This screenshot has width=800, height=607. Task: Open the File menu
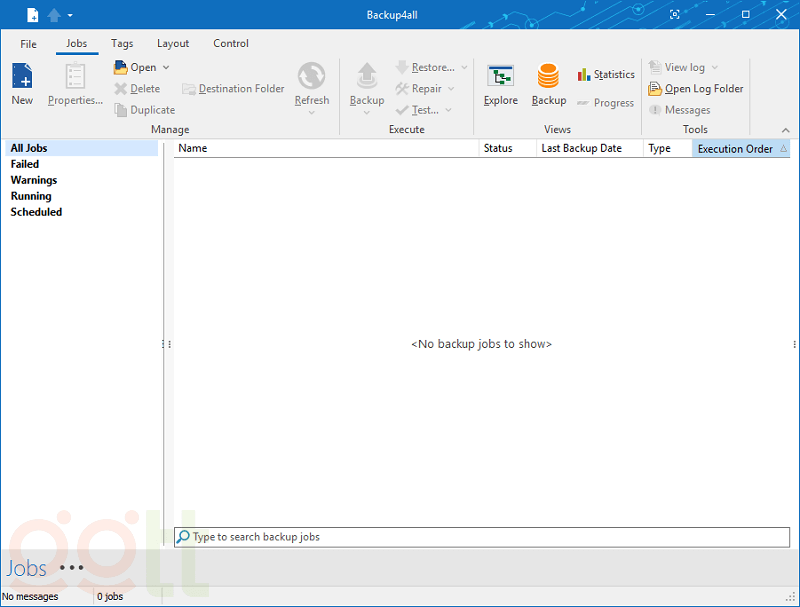29,44
